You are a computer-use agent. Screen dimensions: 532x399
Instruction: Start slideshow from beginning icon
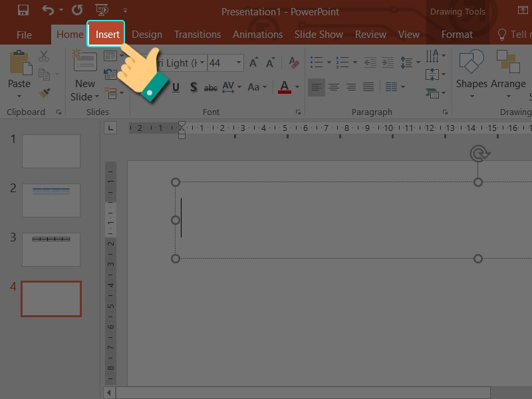[x=102, y=11]
